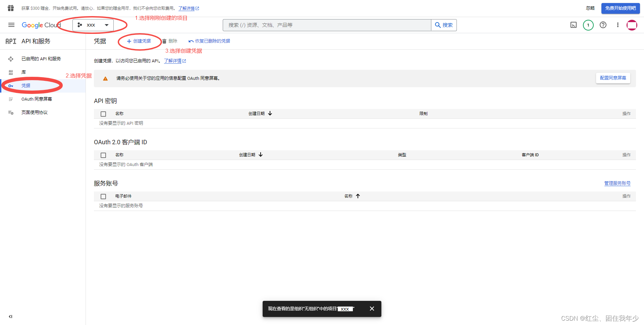
Task: Open the three-dot settings menu
Action: click(618, 25)
